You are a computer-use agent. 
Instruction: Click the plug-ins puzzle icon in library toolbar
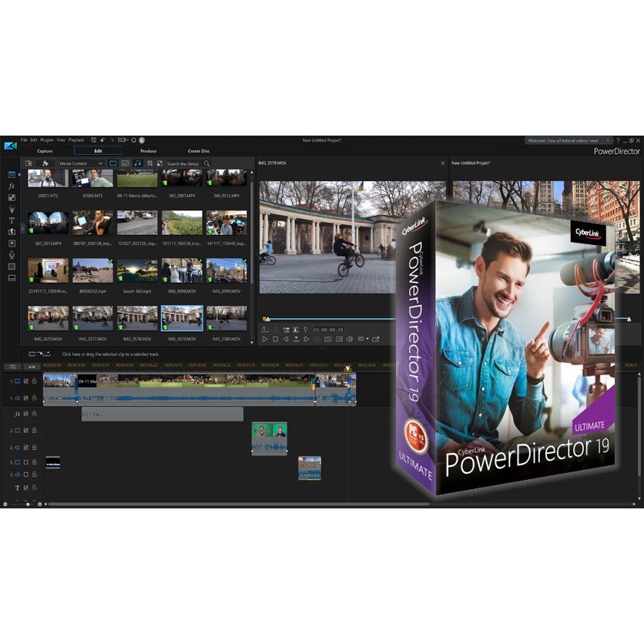[45, 163]
